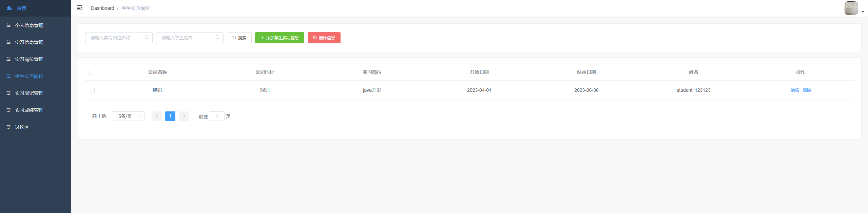Screen dimensions: 868x213
Task: Click the red 删除信息 button
Action: [x=324, y=38]
